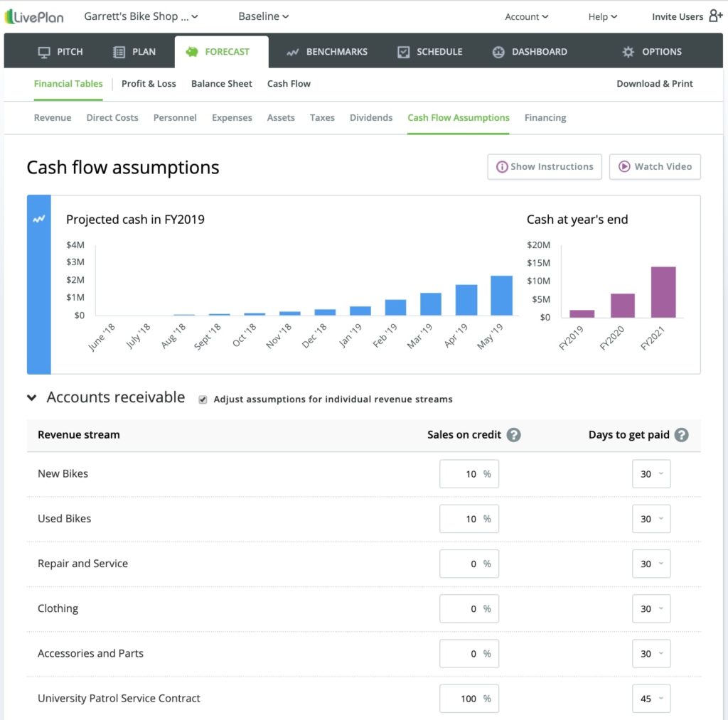Click the Watch Video button
The height and width of the screenshot is (720, 728).
(655, 166)
